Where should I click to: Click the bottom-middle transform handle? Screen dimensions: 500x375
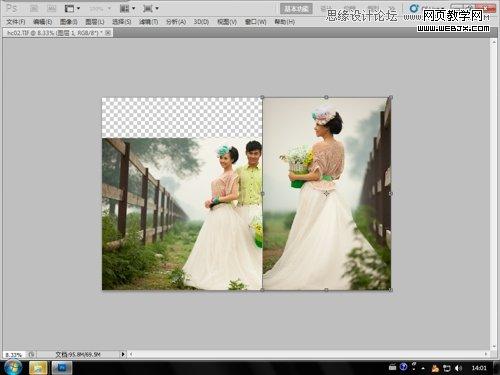pos(326,290)
